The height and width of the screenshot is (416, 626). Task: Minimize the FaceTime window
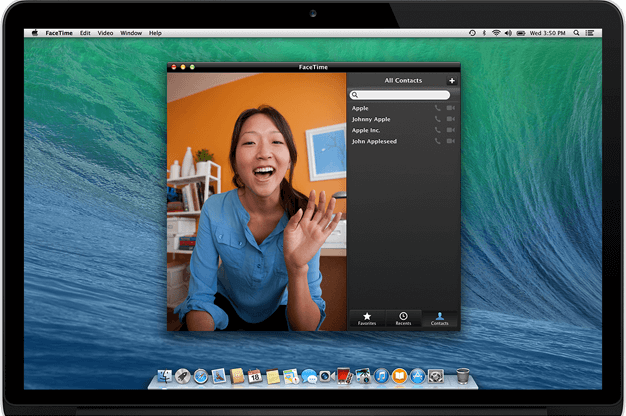point(183,67)
